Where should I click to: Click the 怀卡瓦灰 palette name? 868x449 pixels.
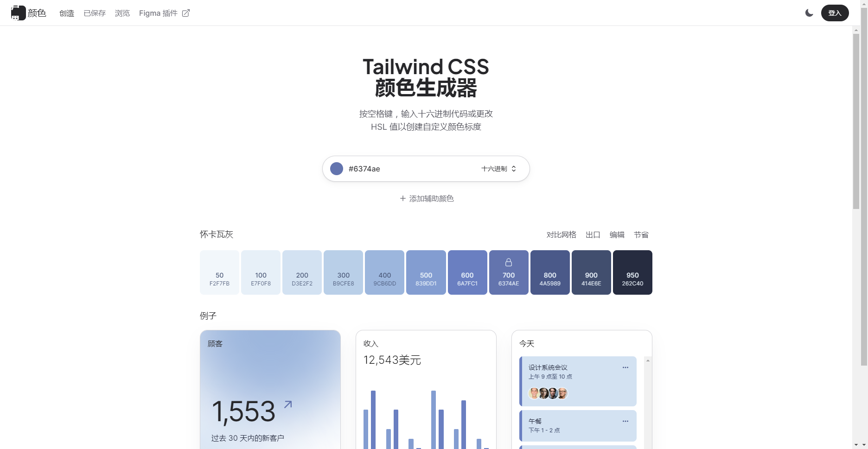pyautogui.click(x=217, y=234)
